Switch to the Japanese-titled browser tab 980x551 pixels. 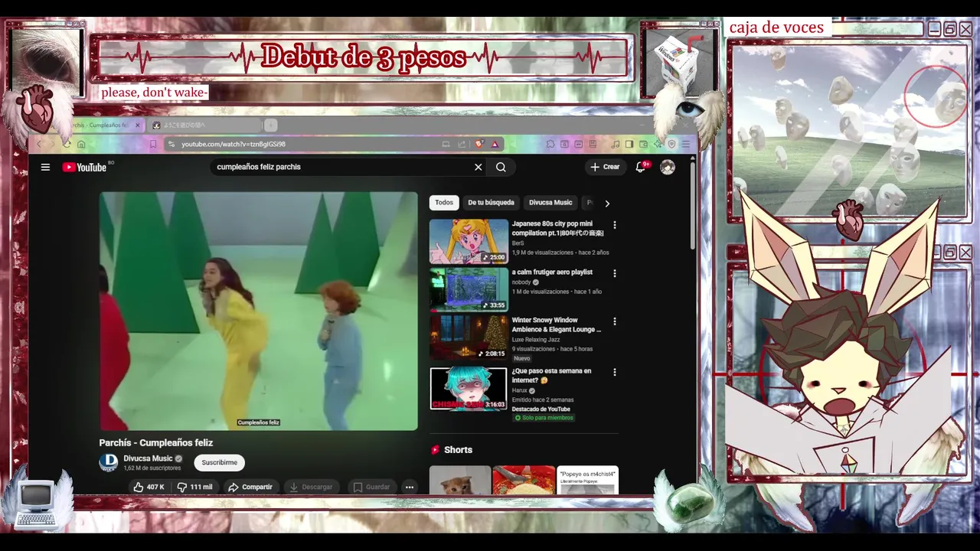(x=205, y=125)
